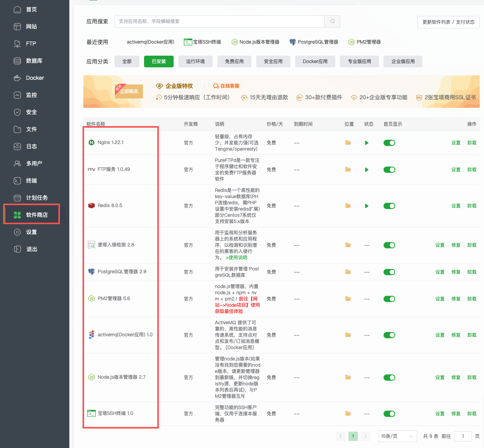
Task: Open the >使用说明 link
Action: pyautogui.click(x=236, y=258)
